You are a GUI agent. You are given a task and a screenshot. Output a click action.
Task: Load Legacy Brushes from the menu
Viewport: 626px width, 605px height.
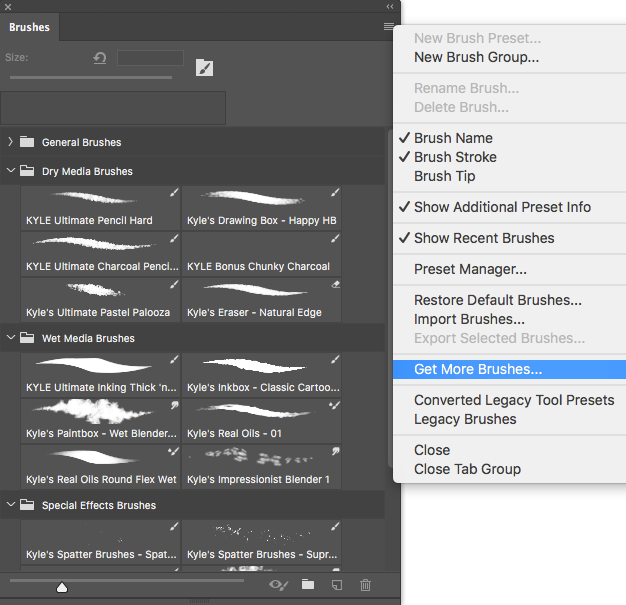510,420
